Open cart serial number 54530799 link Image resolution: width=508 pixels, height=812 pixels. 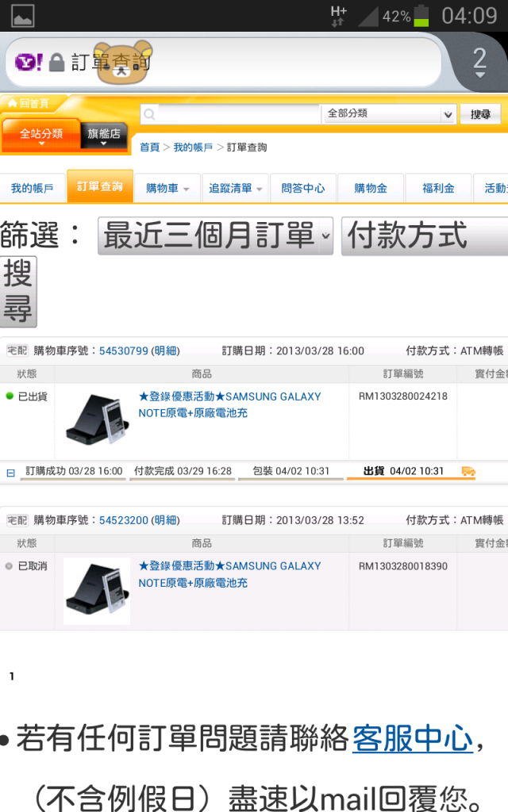tap(124, 350)
